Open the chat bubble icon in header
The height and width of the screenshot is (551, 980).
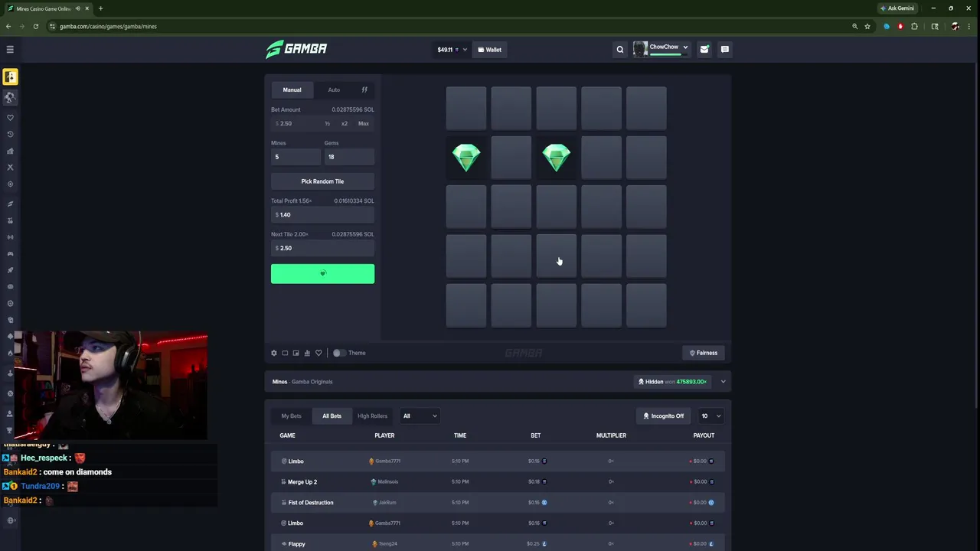click(x=725, y=50)
